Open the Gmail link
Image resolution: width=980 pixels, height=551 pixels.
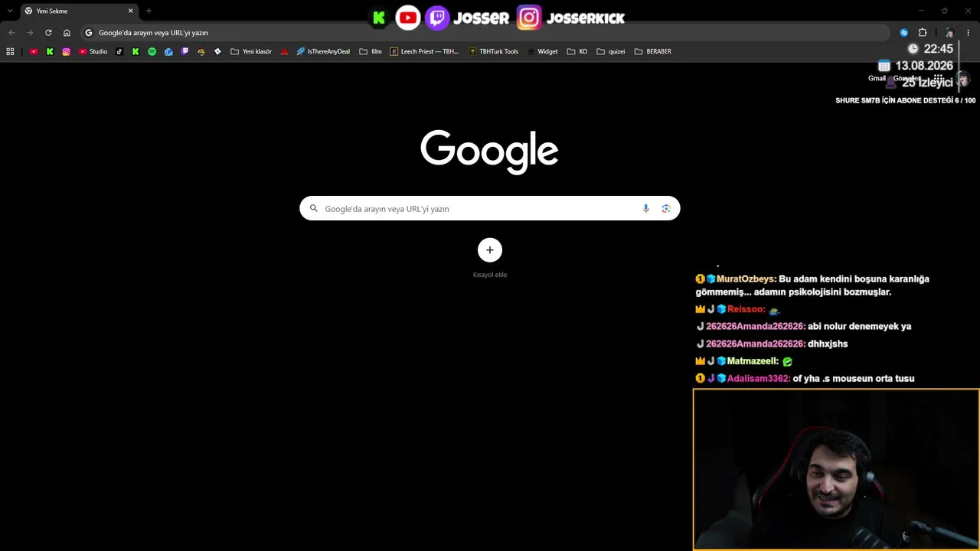(x=877, y=78)
